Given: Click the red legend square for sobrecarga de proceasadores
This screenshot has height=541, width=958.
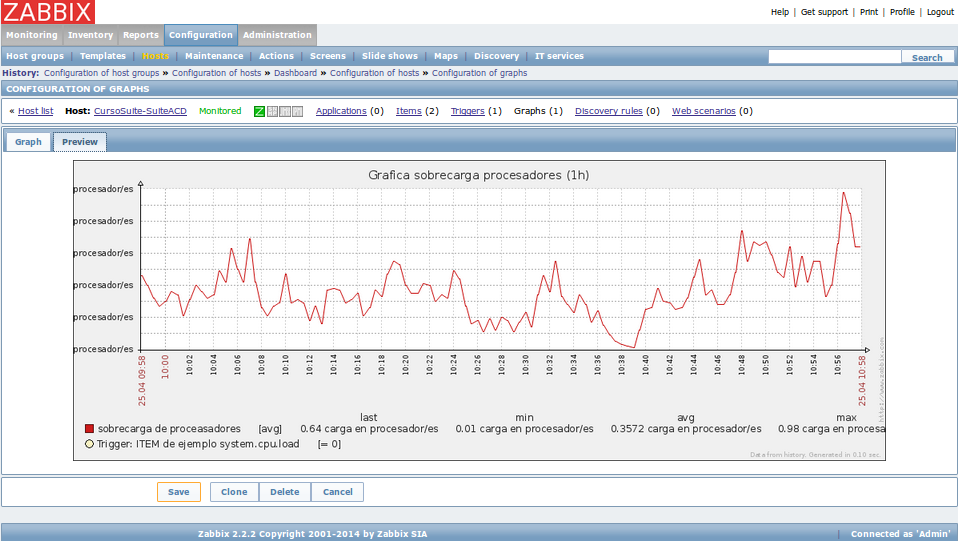Looking at the screenshot, I should (89, 429).
